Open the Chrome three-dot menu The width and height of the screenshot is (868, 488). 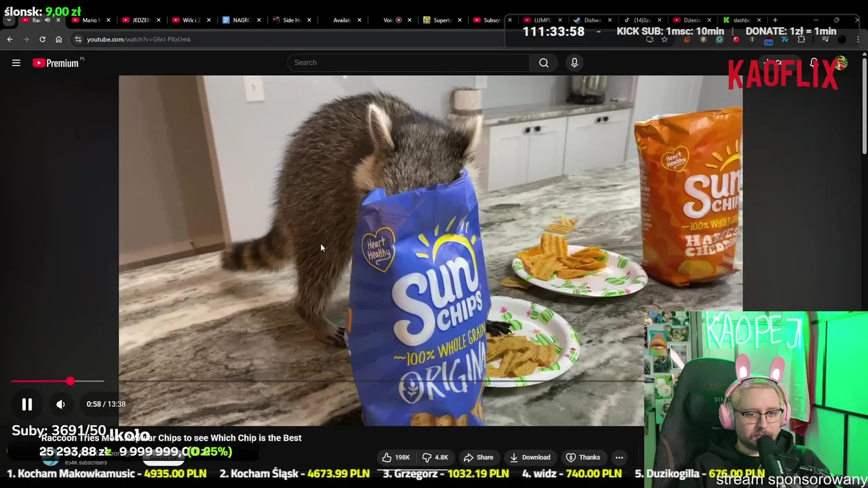point(859,39)
